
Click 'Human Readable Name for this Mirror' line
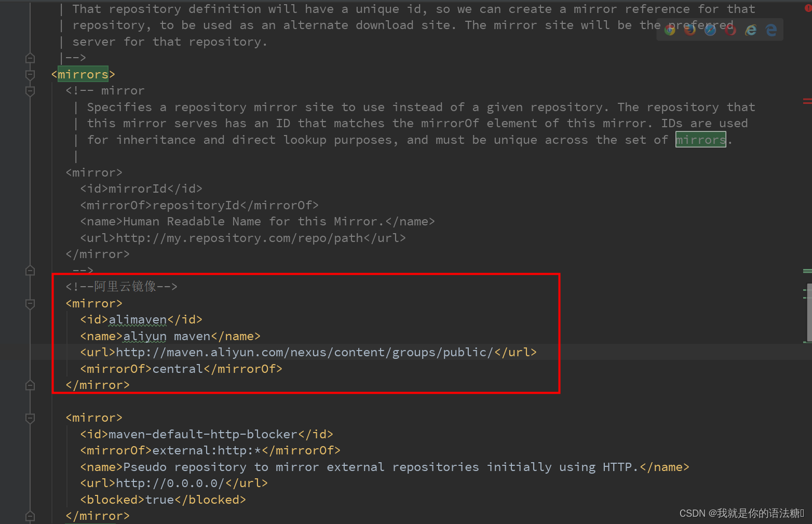[x=258, y=221]
